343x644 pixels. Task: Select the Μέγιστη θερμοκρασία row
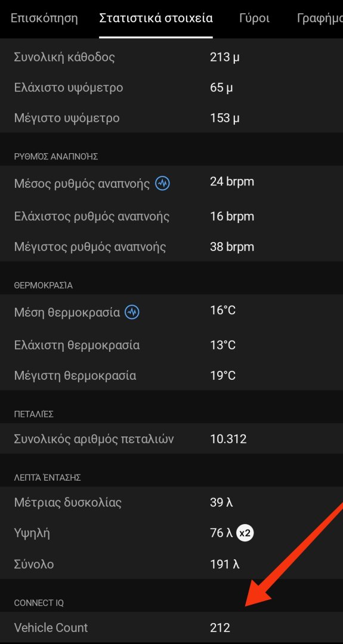[x=171, y=376]
